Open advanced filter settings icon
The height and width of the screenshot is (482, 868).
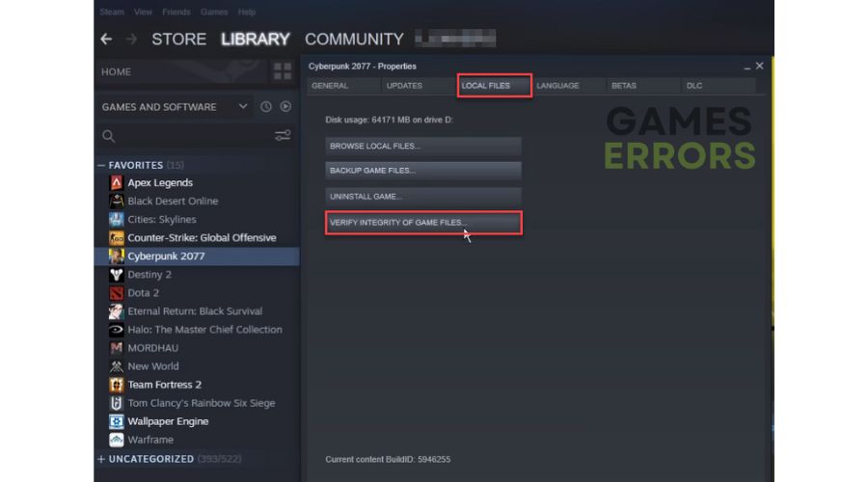tap(283, 136)
